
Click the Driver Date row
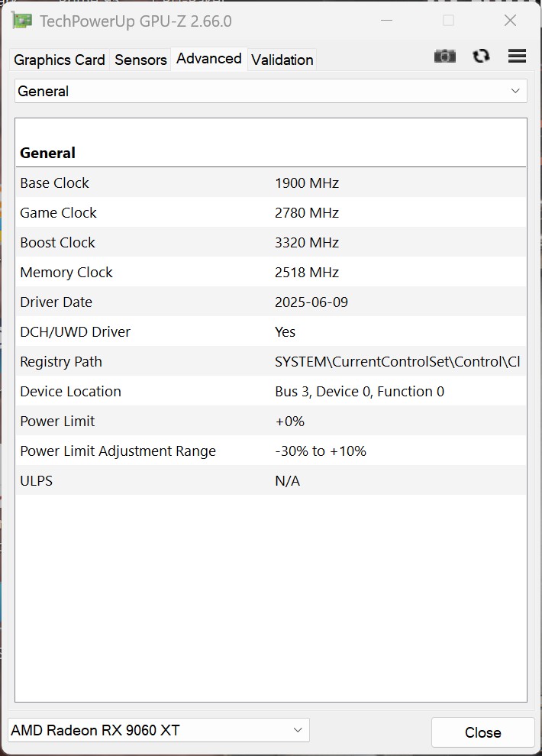point(270,302)
